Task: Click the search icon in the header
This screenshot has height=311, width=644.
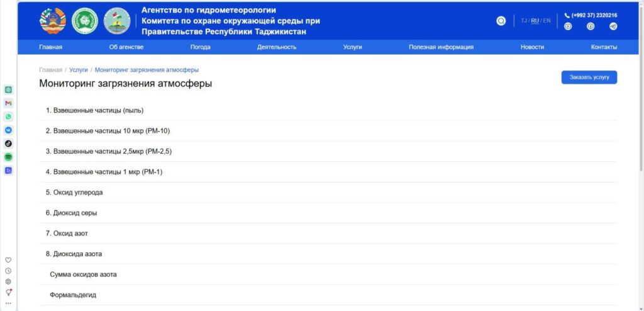Action: pyautogui.click(x=501, y=21)
